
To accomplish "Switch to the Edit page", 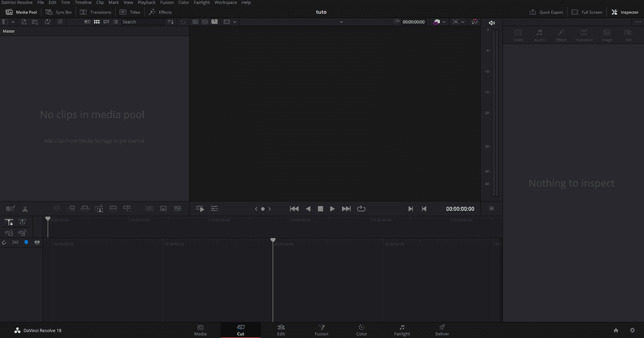I will 281,330.
